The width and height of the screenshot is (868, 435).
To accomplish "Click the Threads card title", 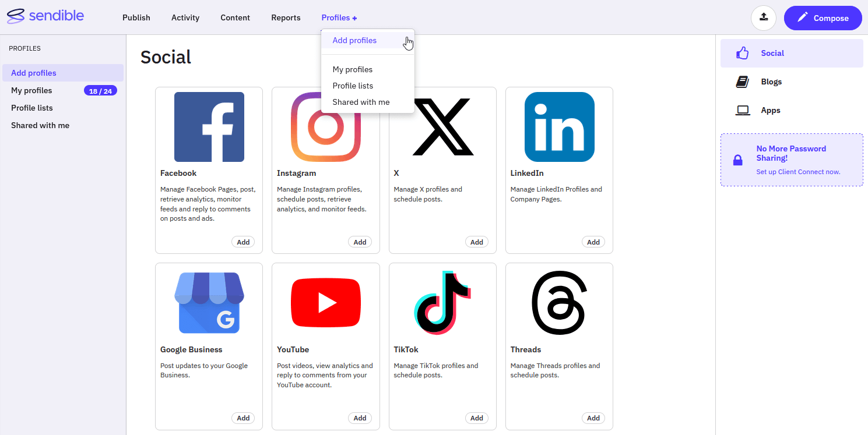I will (526, 349).
